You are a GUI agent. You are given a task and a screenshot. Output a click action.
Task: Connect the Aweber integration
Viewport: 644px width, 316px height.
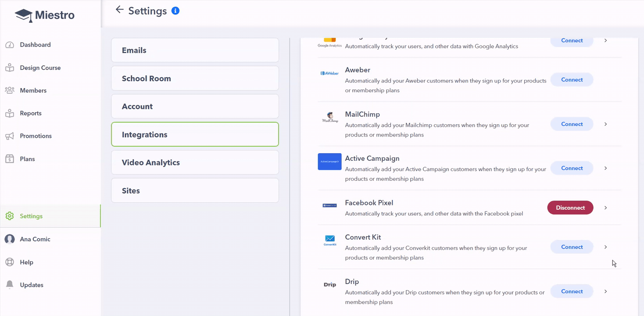(572, 80)
